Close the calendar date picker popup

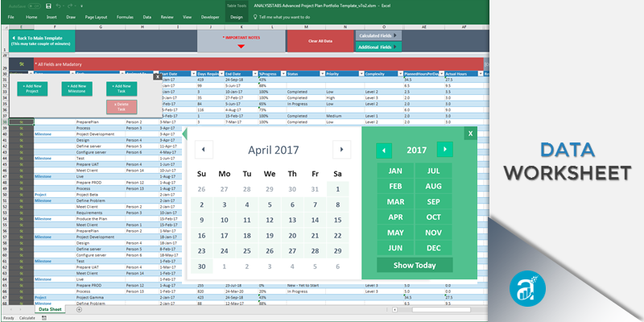coord(471,134)
